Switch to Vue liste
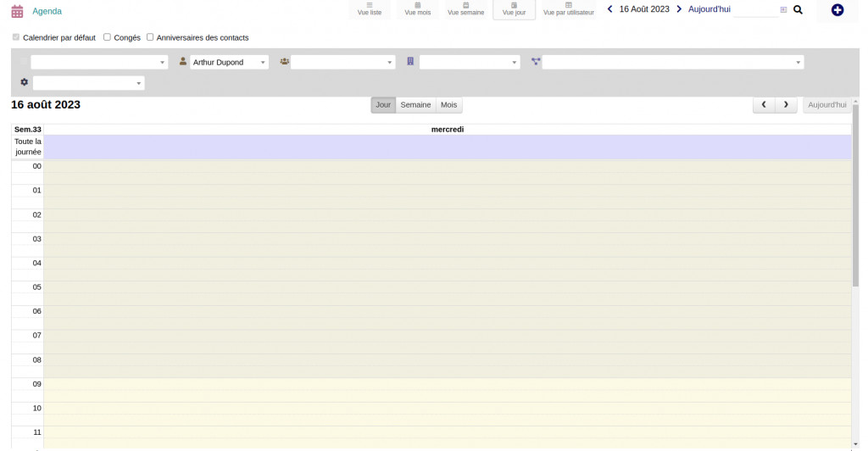This screenshot has width=868, height=451. pos(370,9)
